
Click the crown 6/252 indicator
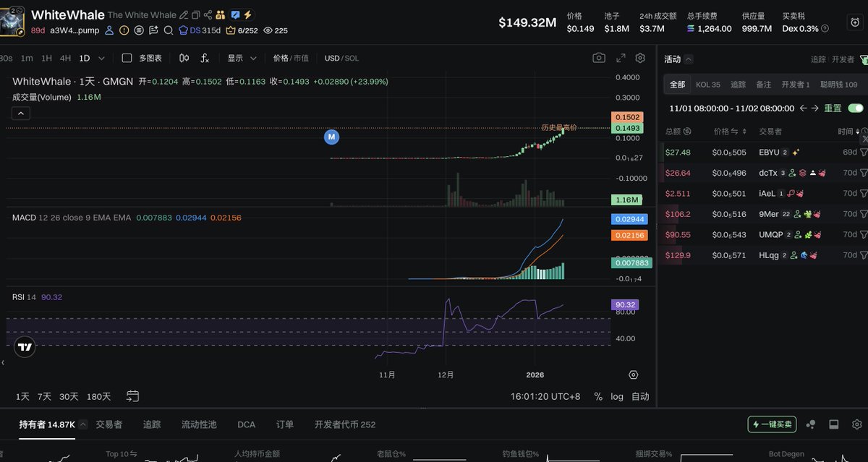[x=242, y=30]
